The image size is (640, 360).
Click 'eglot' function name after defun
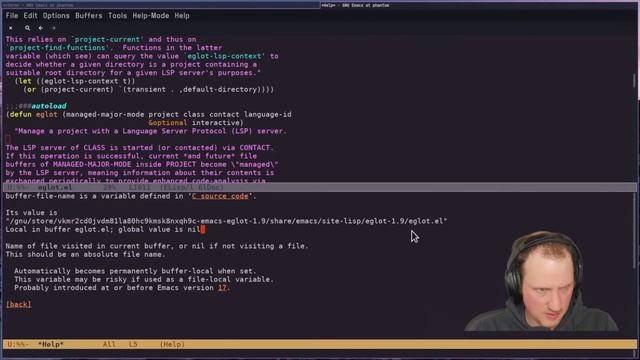(47, 115)
